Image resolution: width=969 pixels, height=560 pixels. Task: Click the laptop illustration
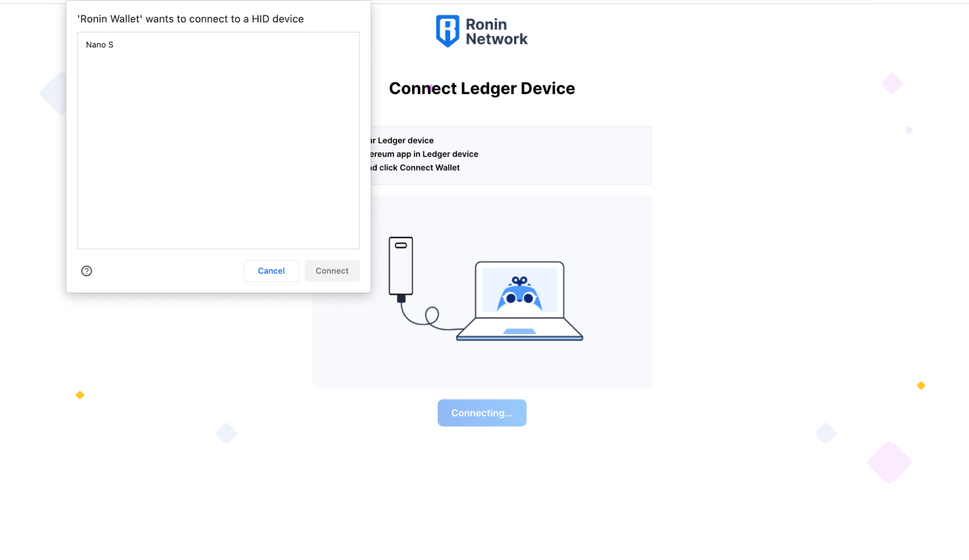(x=519, y=325)
